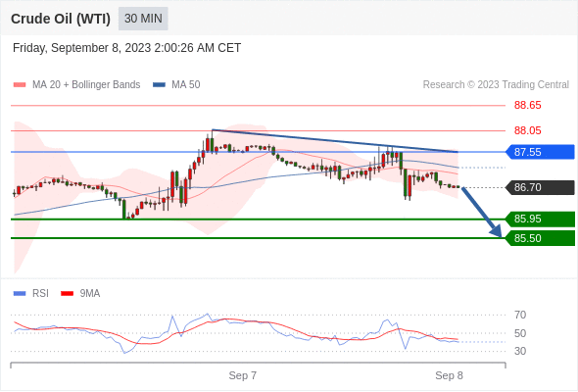Image resolution: width=578 pixels, height=392 pixels.
Task: Click the Crude Oil (WTI) title
Action: [x=61, y=19]
